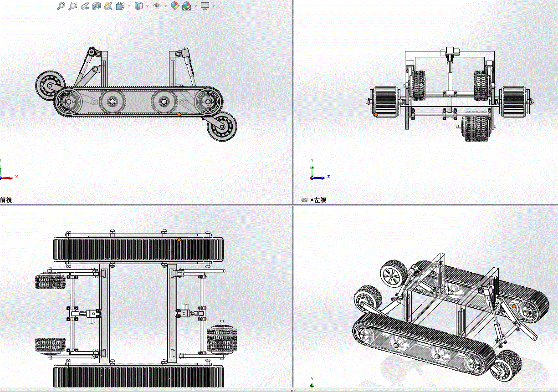Select the 前视 viewport label

point(6,200)
